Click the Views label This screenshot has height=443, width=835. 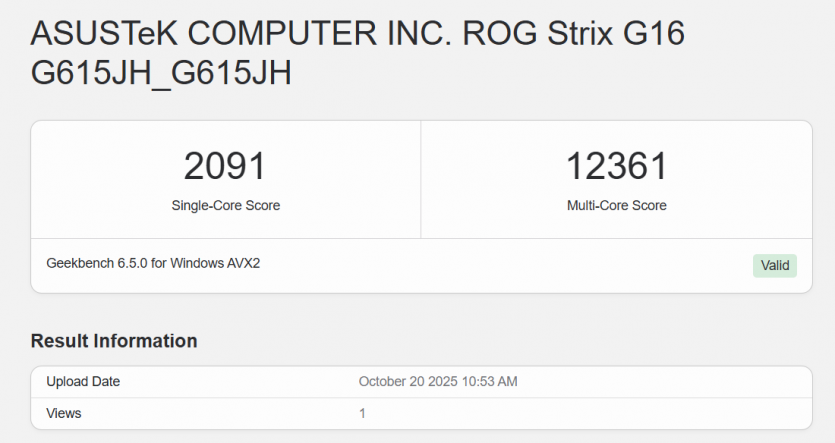64,413
